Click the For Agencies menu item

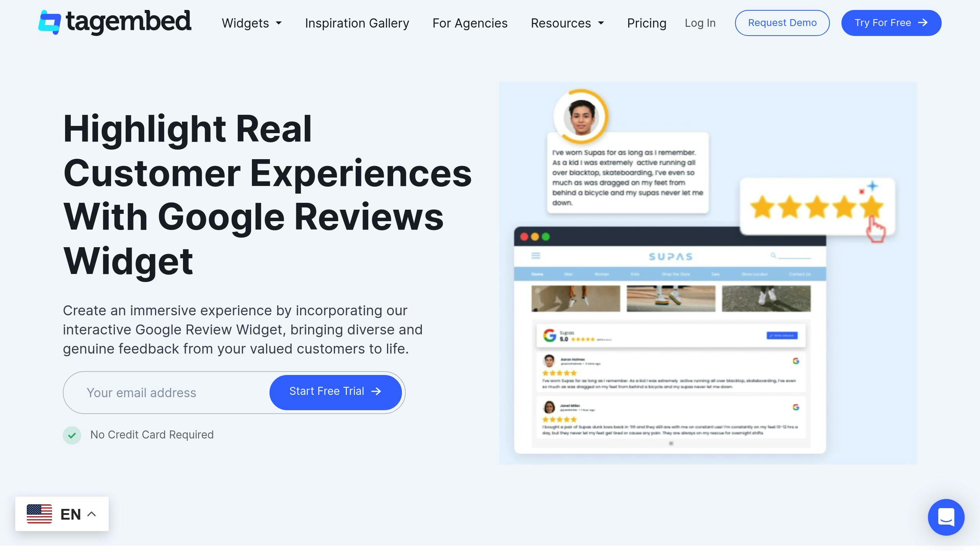coord(470,23)
